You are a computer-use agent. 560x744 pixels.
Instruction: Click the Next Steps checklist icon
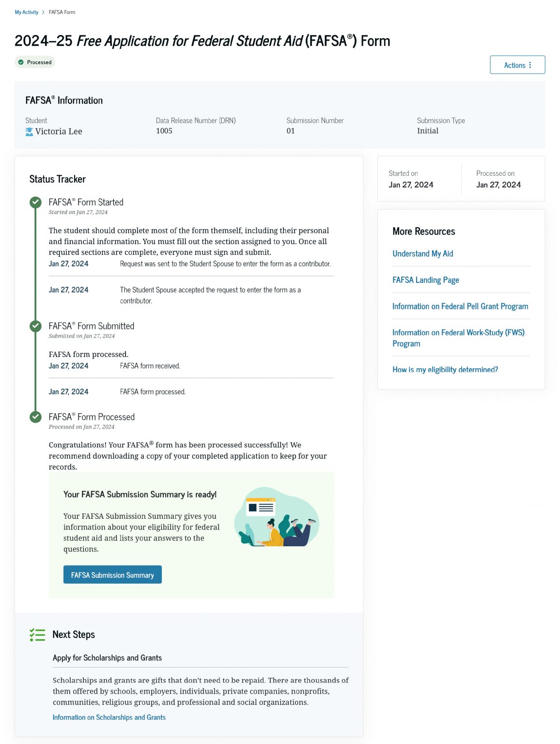click(x=37, y=635)
